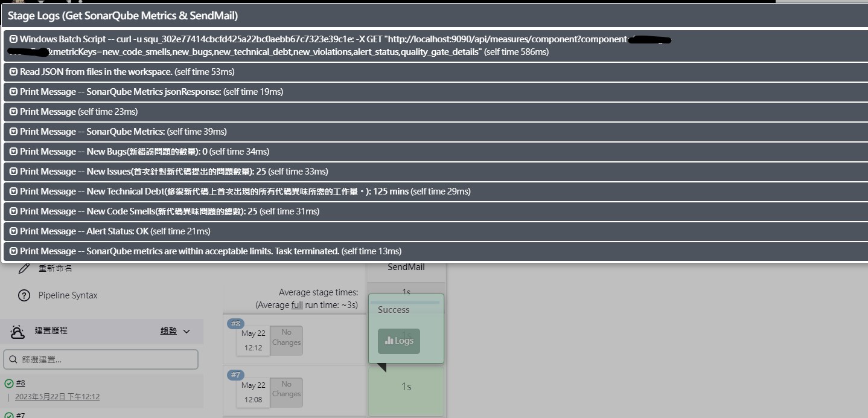Expand the SonarQube Metrics jsonResponse log entry
Viewport: 868px width, 418px height.
click(14, 92)
